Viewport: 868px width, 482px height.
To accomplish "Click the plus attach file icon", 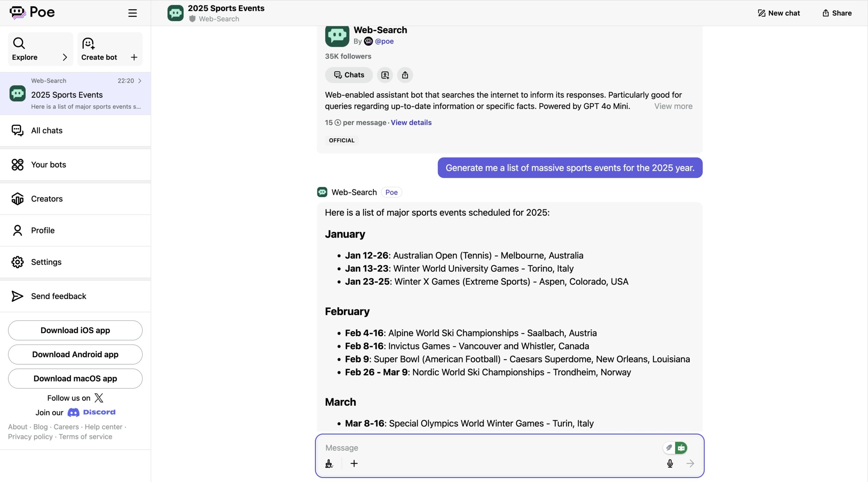I will pos(354,463).
